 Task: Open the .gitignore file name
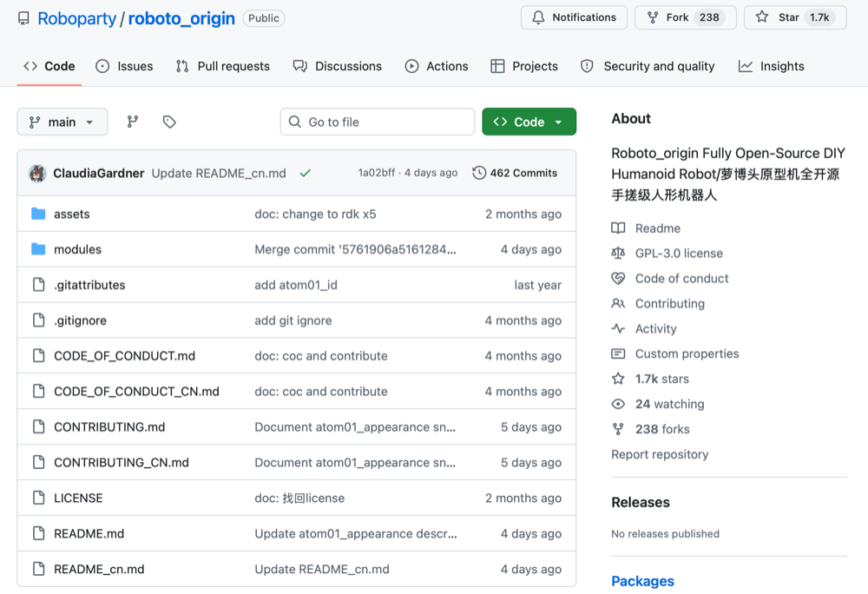80,320
